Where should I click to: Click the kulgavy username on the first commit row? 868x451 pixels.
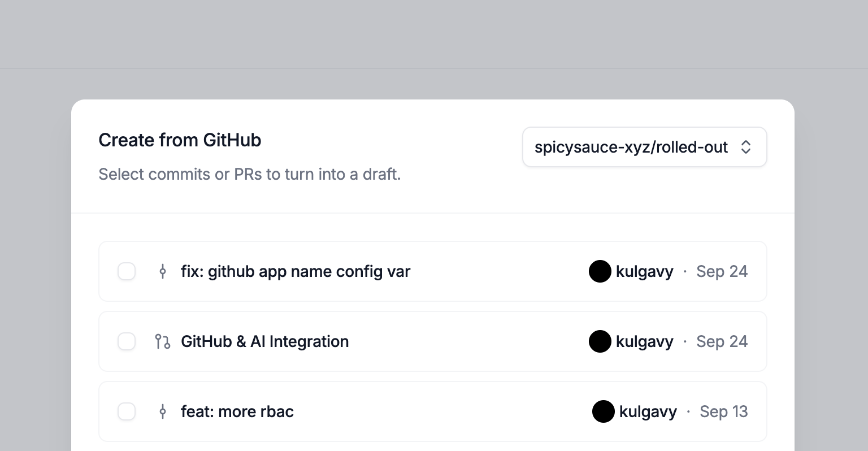tap(645, 272)
